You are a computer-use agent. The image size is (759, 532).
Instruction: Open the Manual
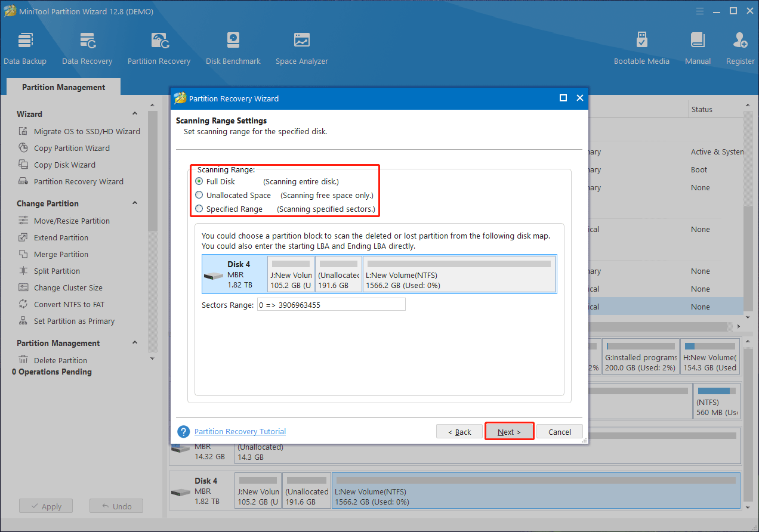pyautogui.click(x=698, y=49)
